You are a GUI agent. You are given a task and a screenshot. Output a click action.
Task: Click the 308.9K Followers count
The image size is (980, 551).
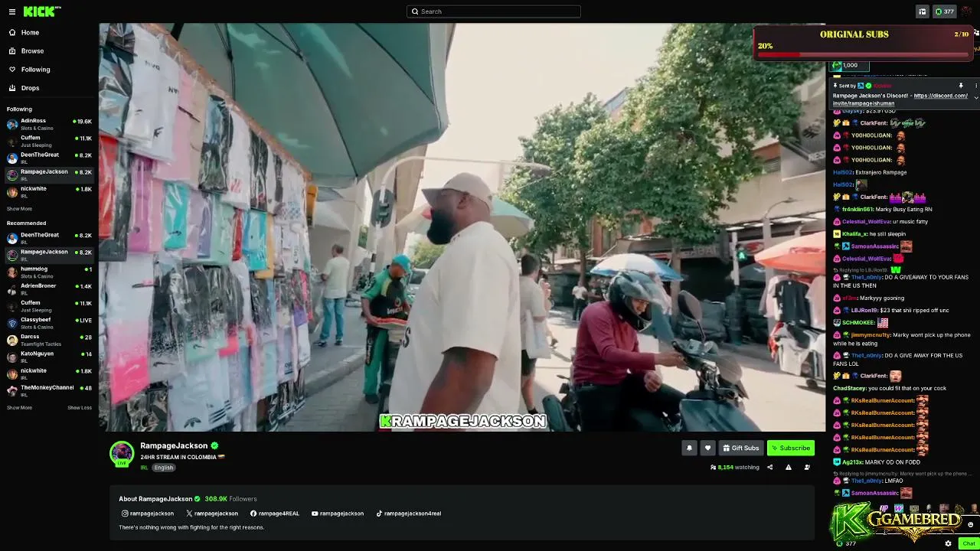(230, 499)
